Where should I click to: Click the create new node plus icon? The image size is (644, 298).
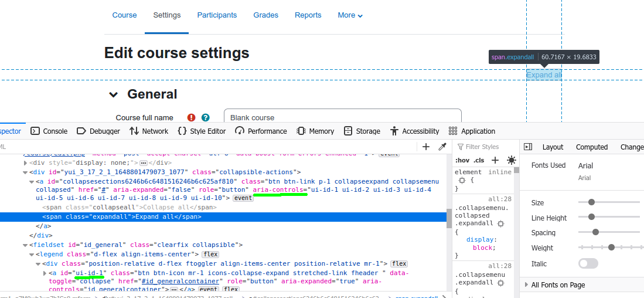tap(426, 147)
